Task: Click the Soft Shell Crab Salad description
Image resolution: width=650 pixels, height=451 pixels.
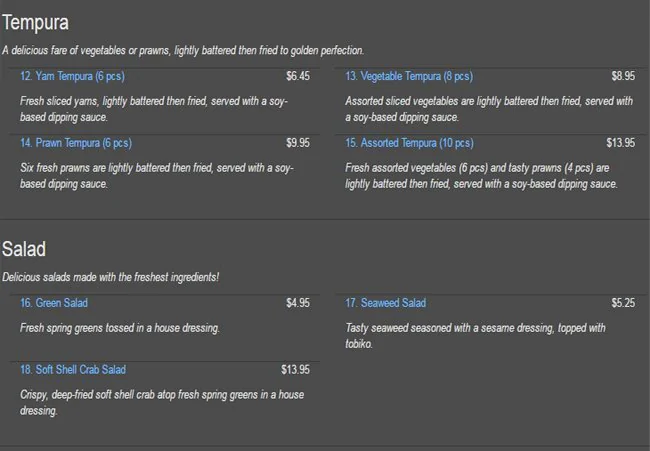Action: point(162,403)
